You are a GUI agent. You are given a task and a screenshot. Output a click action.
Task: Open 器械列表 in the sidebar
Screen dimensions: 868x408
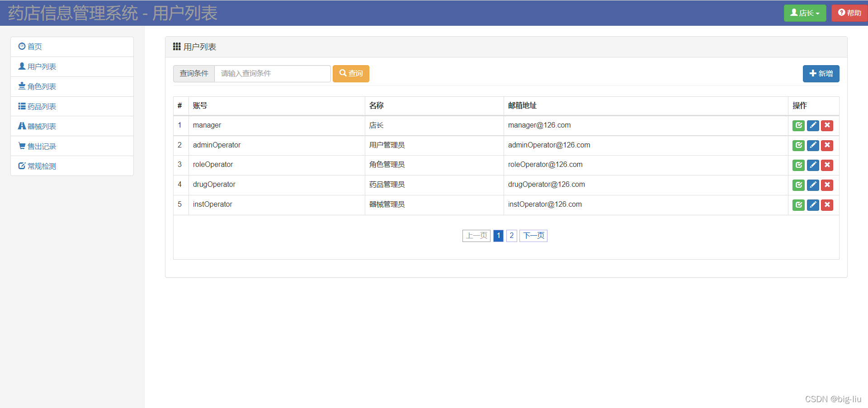click(x=72, y=126)
